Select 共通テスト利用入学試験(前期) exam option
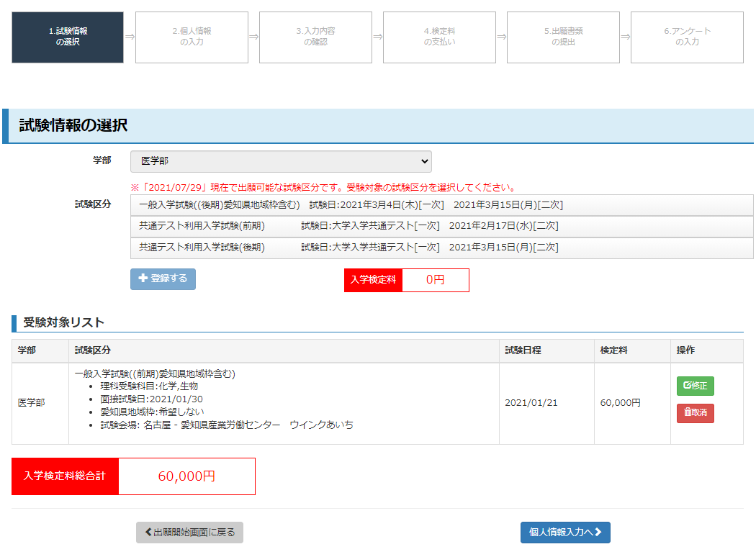756x557 pixels. (x=441, y=227)
